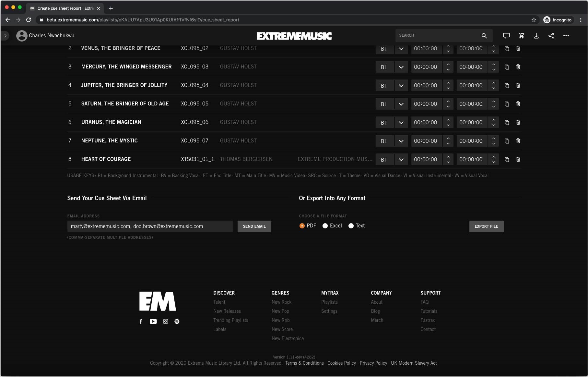Delete the Heart of Courage row

(518, 159)
